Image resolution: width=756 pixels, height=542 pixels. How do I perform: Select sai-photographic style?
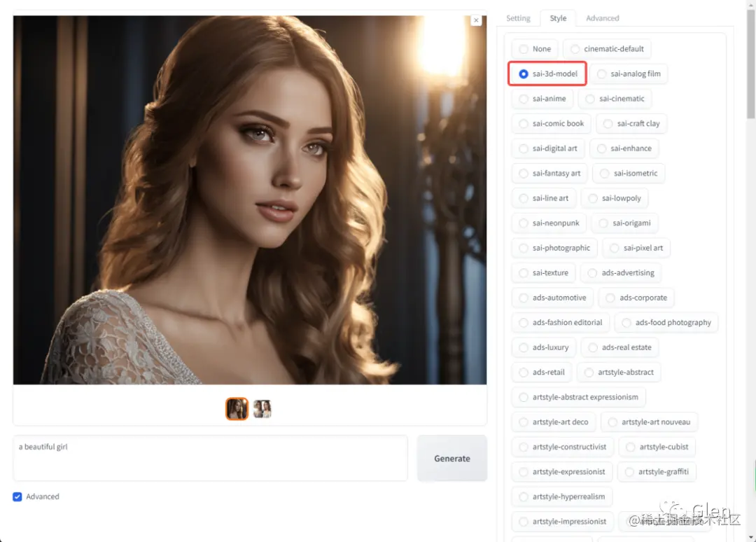point(554,248)
